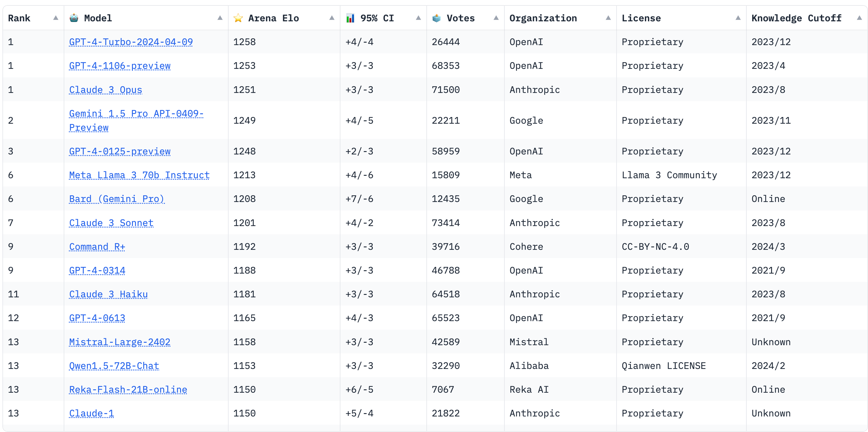This screenshot has width=868, height=432.
Task: Visit the Mistral-Large-2402 model link
Action: (119, 342)
